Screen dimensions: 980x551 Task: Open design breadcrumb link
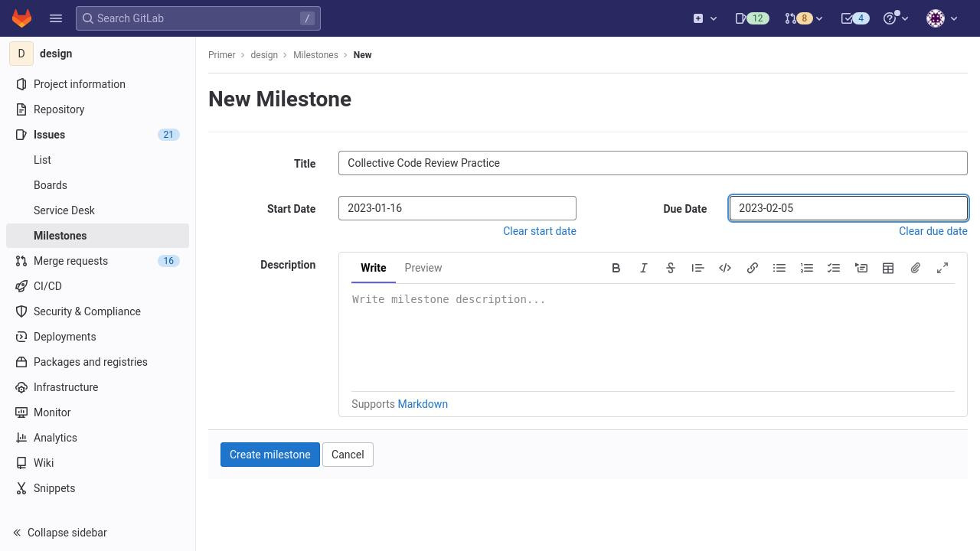264,55
